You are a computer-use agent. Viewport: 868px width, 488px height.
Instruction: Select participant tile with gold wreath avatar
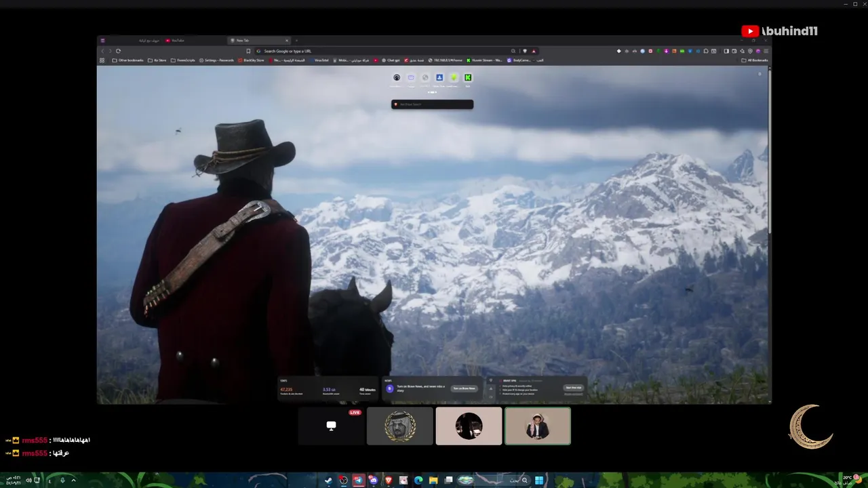pyautogui.click(x=400, y=426)
